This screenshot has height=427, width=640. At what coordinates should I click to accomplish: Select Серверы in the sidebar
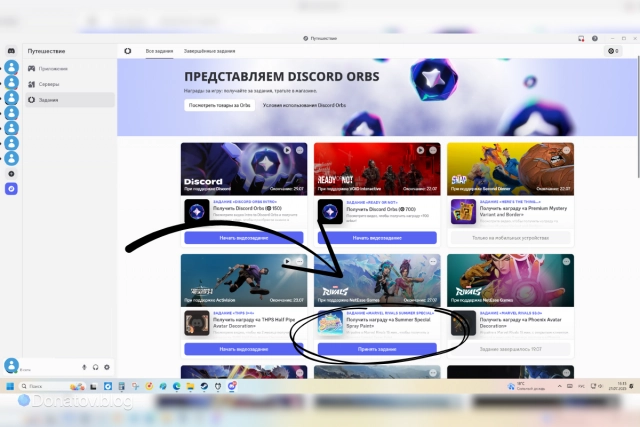(70, 84)
